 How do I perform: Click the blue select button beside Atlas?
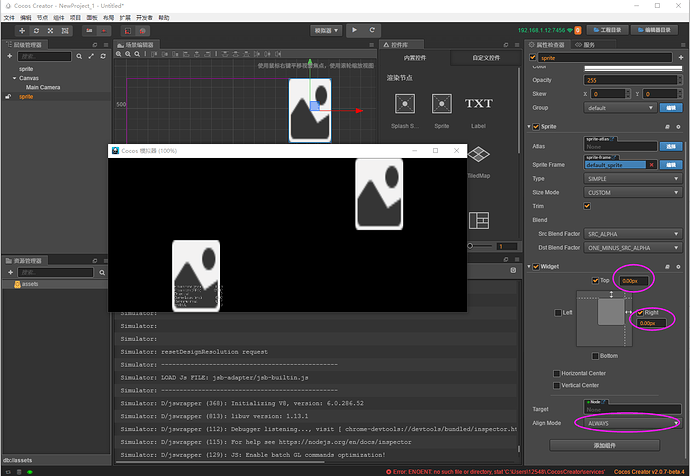click(x=671, y=146)
